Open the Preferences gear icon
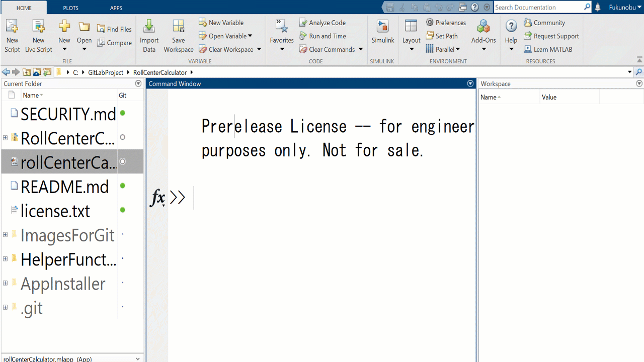Image resolution: width=644 pixels, height=362 pixels. click(x=430, y=23)
